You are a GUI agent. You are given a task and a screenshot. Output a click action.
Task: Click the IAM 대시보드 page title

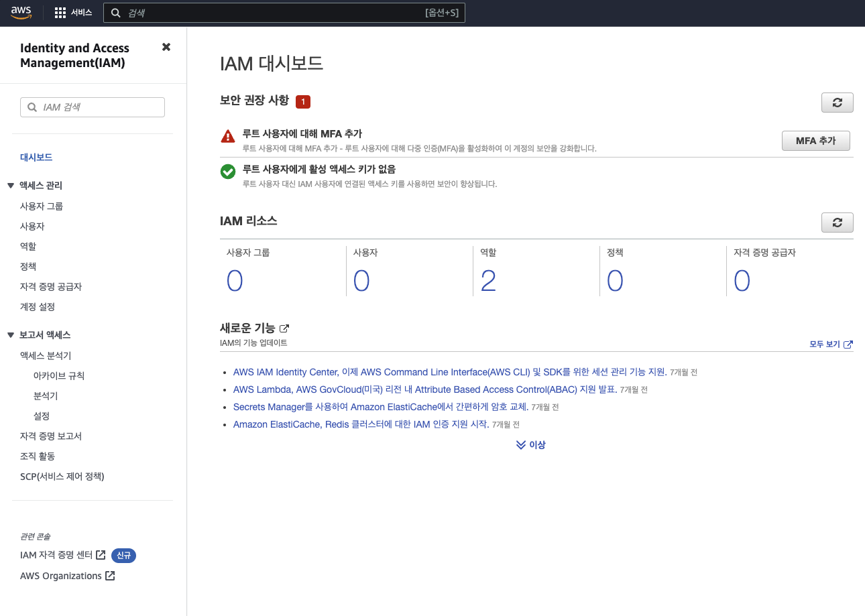point(272,64)
